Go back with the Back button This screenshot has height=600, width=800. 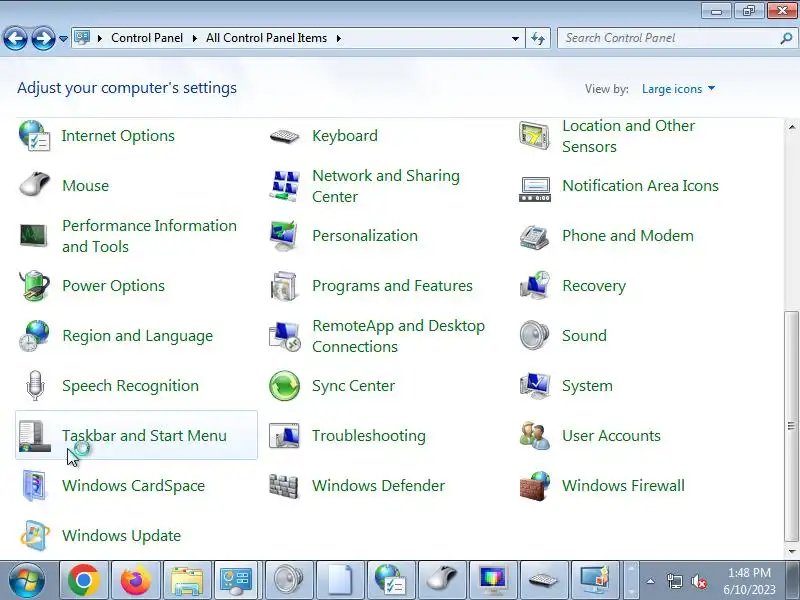(15, 39)
